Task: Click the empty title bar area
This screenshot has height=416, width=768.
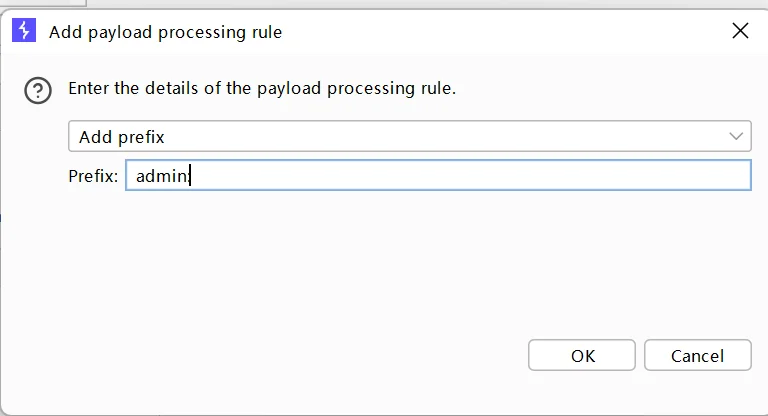Action: tap(500, 32)
